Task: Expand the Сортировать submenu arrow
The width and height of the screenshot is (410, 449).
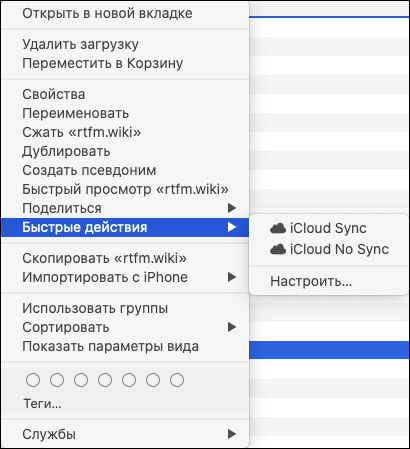Action: (232, 327)
